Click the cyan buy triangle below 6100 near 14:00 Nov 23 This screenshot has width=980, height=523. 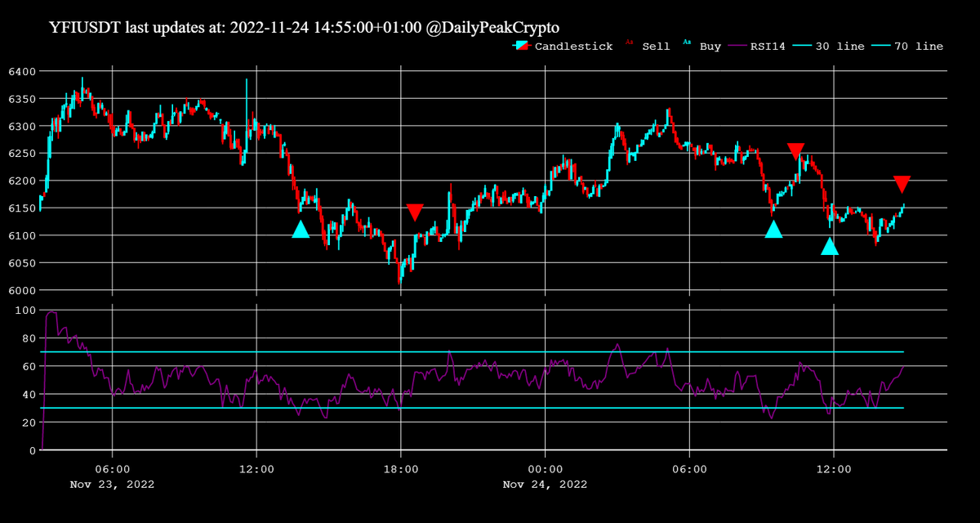(x=301, y=230)
